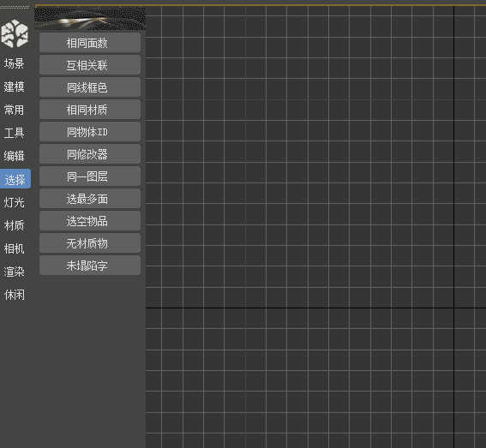Click the banner image above the buttons
Screen dimensions: 486x448
pos(90,19)
